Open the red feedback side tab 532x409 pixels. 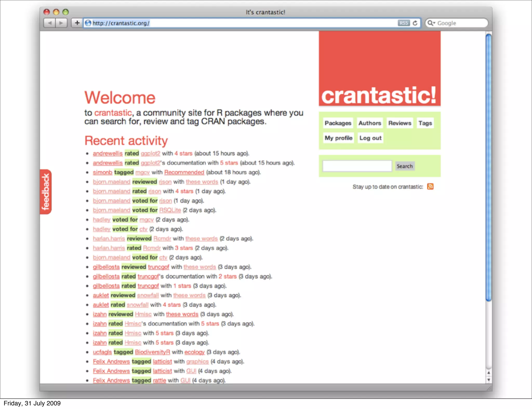[46, 192]
